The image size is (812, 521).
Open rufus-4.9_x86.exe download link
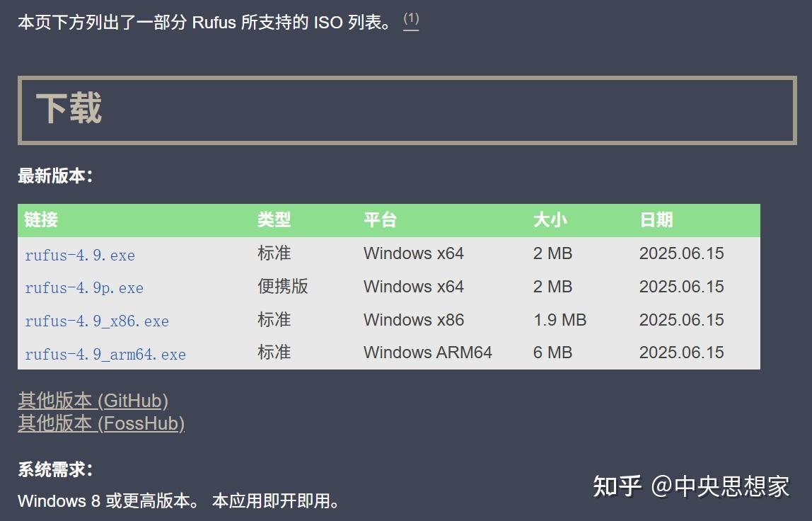(97, 321)
